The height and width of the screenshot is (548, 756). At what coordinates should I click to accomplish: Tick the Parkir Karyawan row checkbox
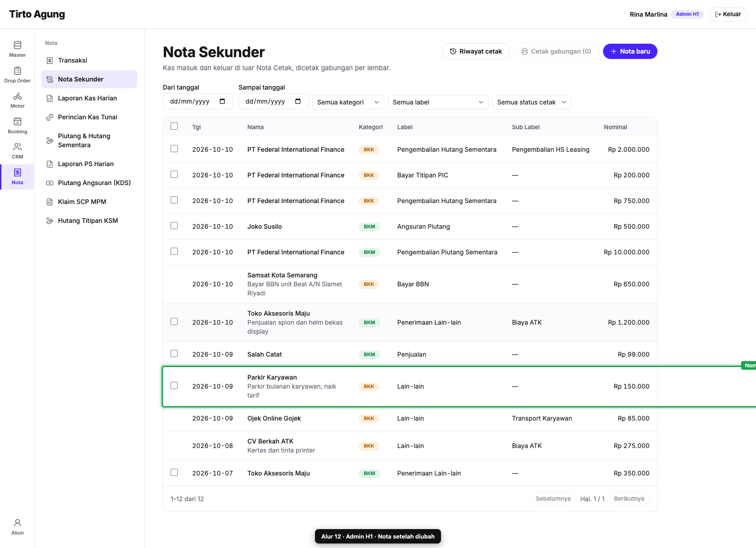point(174,385)
